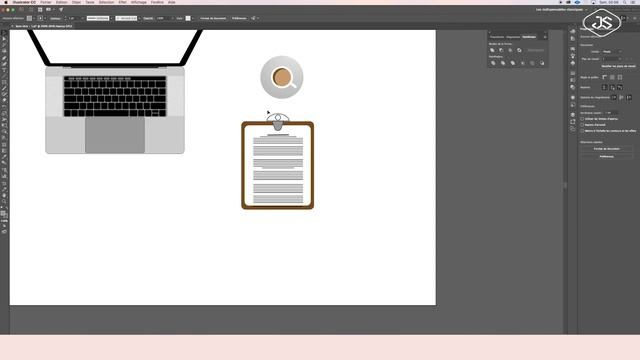The width and height of the screenshot is (640, 360).
Task: Click Crop pathfinder icon
Action: tap(522, 63)
